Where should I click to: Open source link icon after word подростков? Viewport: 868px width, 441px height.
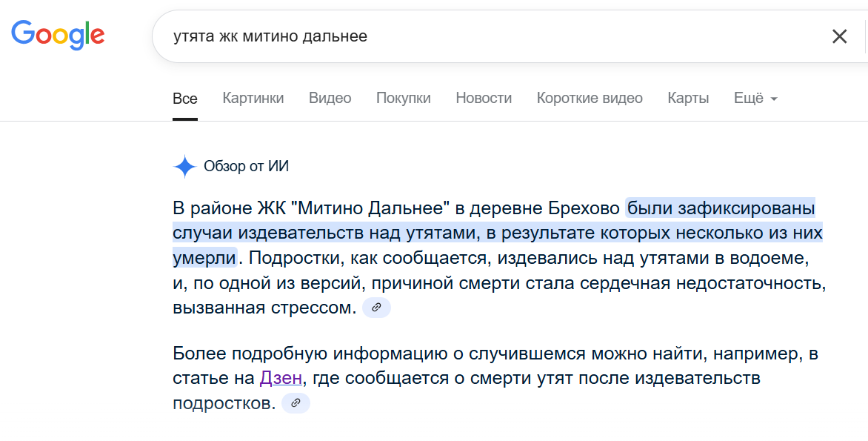coord(296,403)
